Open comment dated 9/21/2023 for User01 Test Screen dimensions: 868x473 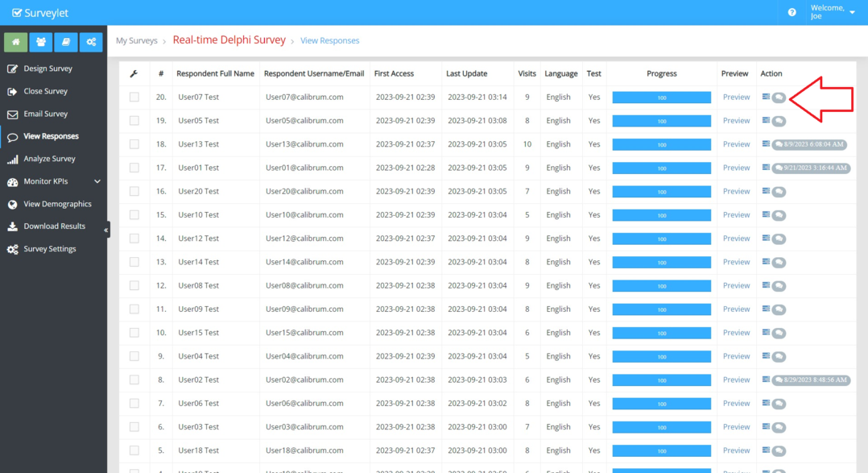pyautogui.click(x=811, y=168)
